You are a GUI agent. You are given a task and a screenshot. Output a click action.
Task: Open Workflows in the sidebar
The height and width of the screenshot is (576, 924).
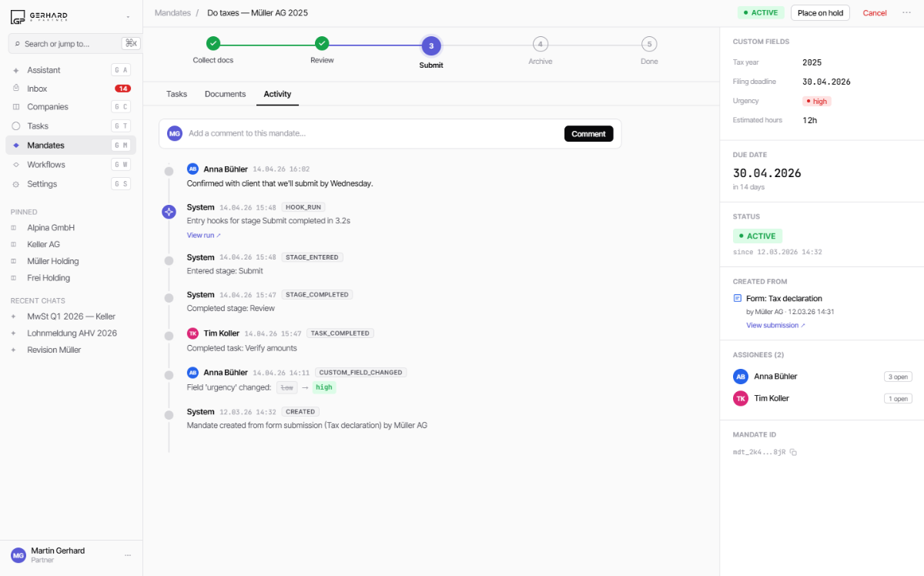click(x=71, y=165)
